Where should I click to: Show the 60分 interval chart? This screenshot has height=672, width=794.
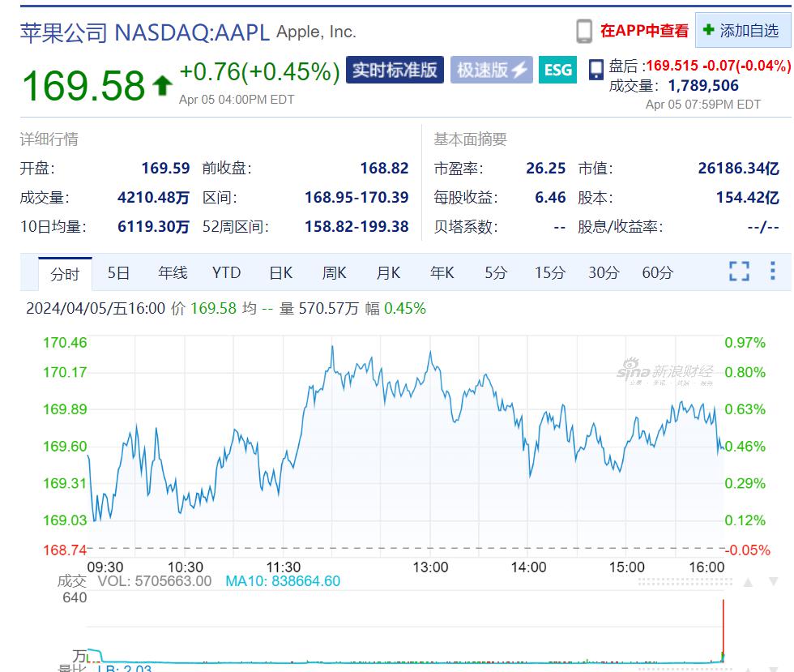point(657,273)
